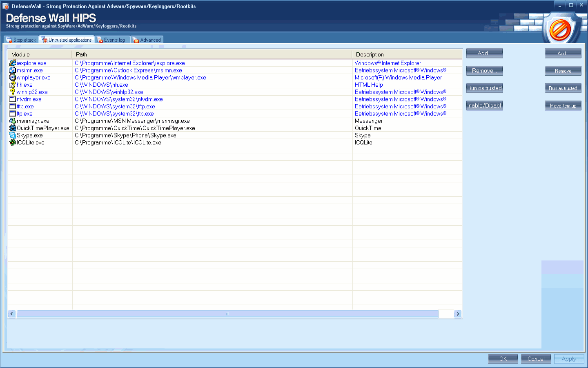Click the winhlp32.exe question mark icon
This screenshot has height=368, width=588.
[x=13, y=92]
